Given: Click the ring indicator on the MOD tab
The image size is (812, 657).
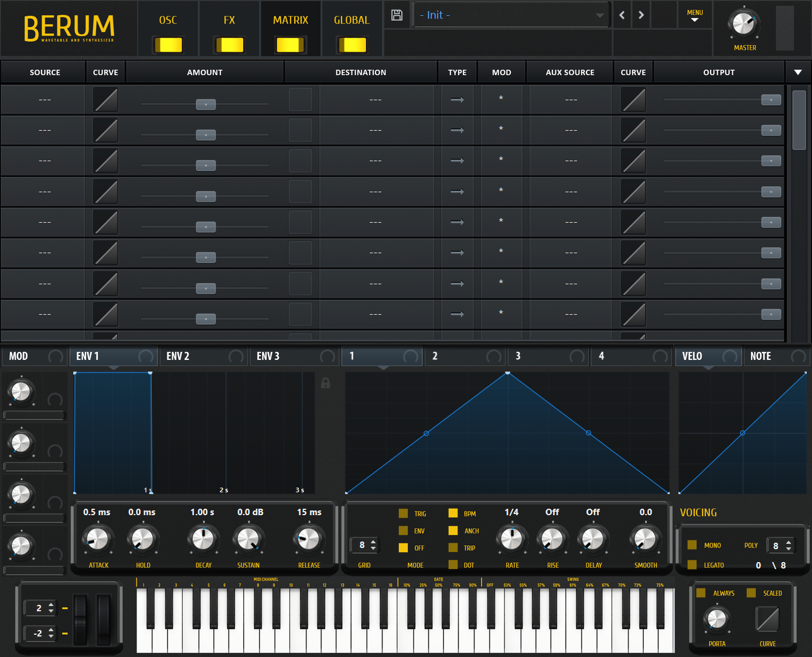Looking at the screenshot, I should (56, 356).
